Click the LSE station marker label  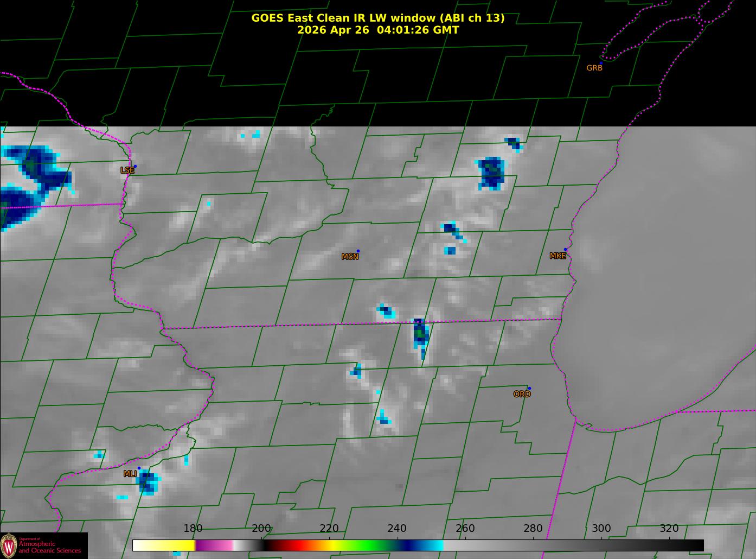pyautogui.click(x=127, y=170)
